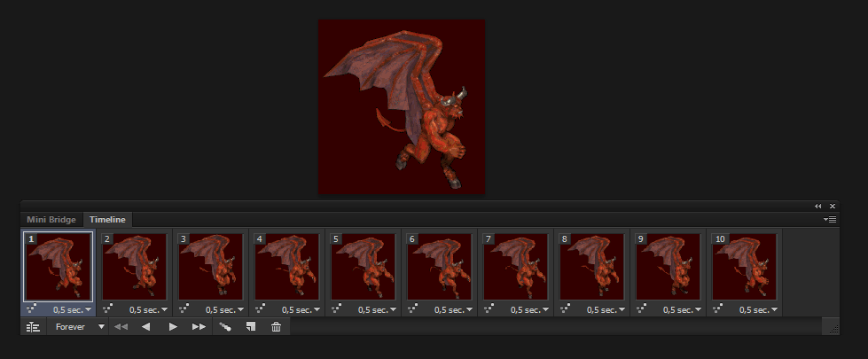Screen dimensions: 868x359
Task: Select frame 10 thumbnail
Action: 745,267
